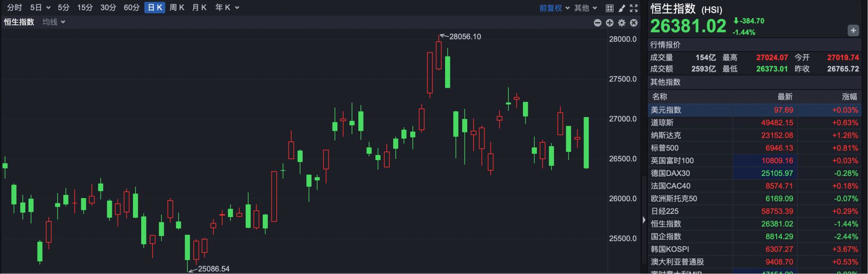This screenshot has height=274, width=868.
Task: Open chart indicator settings gear
Action: [x=621, y=23]
